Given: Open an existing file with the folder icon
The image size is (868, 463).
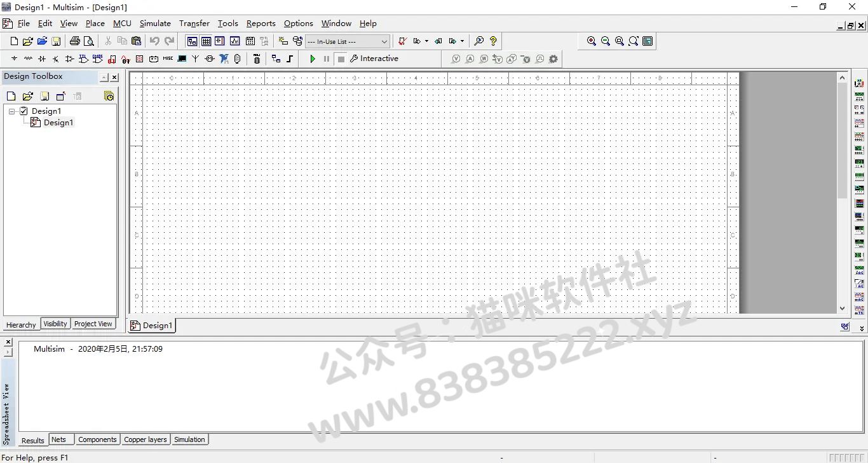Looking at the screenshot, I should pos(28,41).
